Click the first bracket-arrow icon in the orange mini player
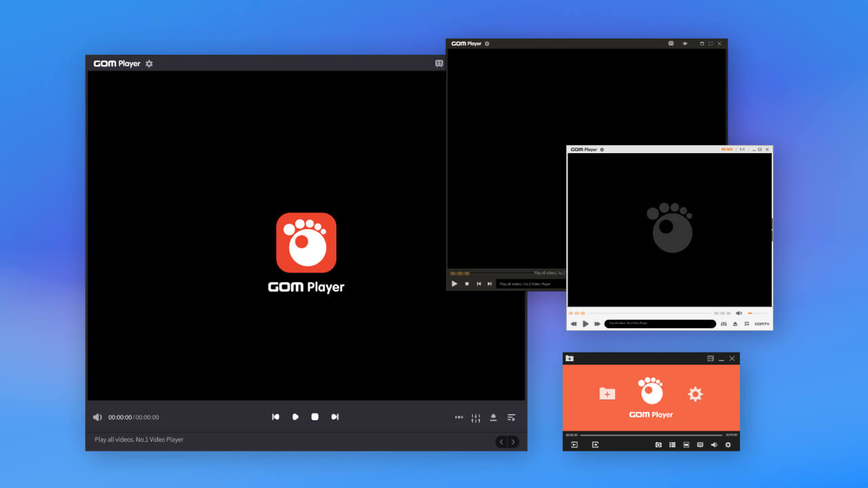Viewport: 868px width, 488px height. coord(574,445)
